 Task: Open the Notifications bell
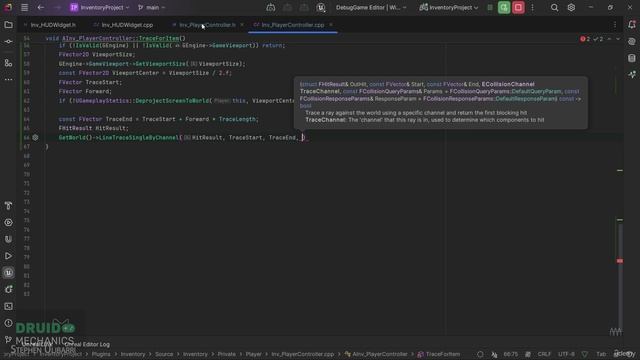tap(631, 24)
